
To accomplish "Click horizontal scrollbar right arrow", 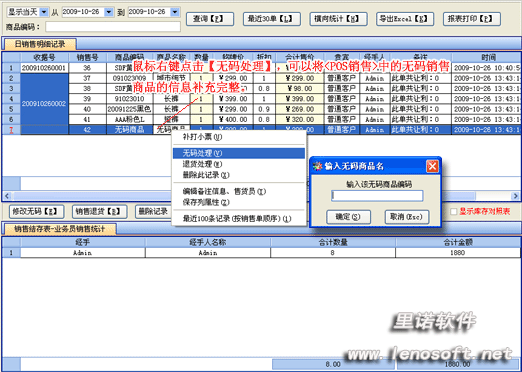I will coord(515,196).
